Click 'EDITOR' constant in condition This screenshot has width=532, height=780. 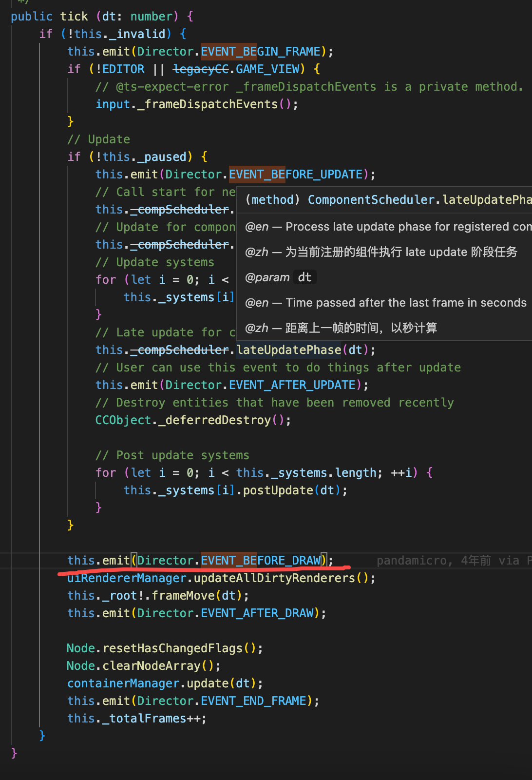click(x=124, y=69)
